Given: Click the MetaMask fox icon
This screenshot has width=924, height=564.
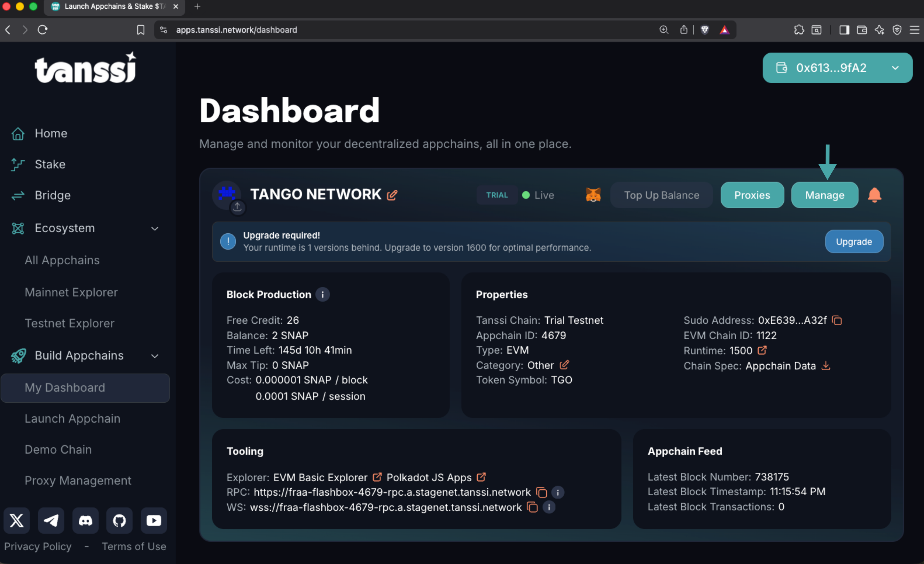Looking at the screenshot, I should coord(593,195).
